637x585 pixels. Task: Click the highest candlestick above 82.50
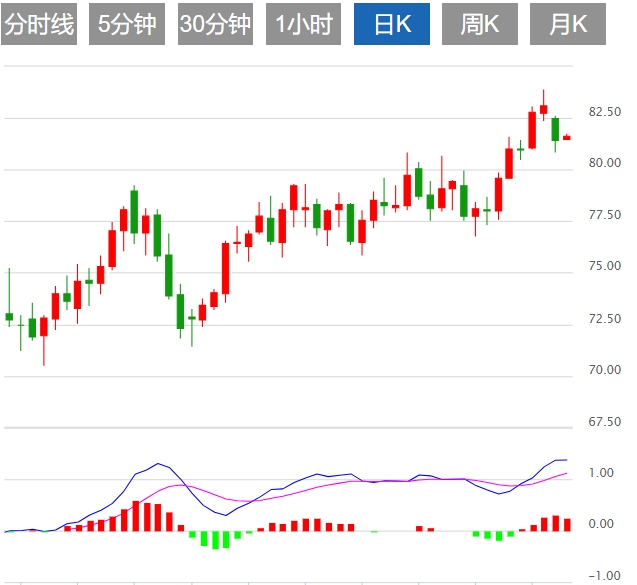coord(543,108)
